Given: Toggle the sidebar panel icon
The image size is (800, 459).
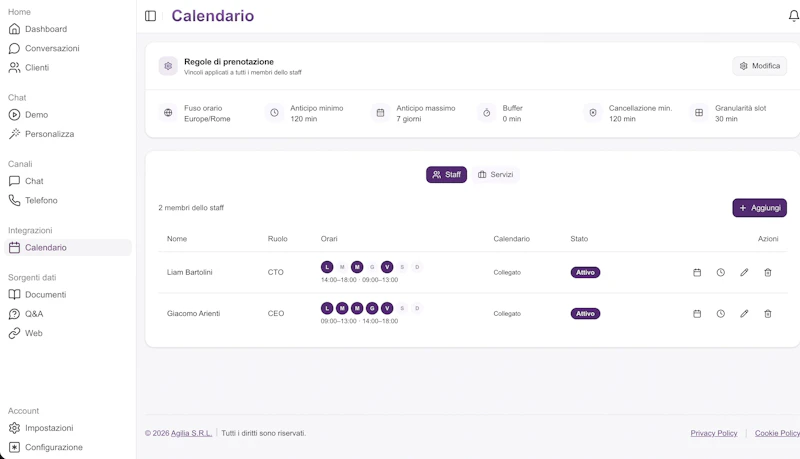Looking at the screenshot, I should 151,16.
